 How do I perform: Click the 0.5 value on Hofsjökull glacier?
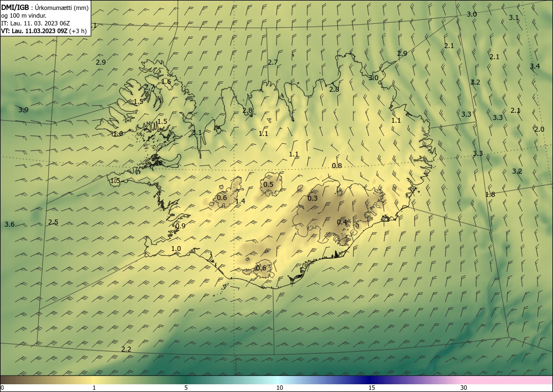click(268, 184)
